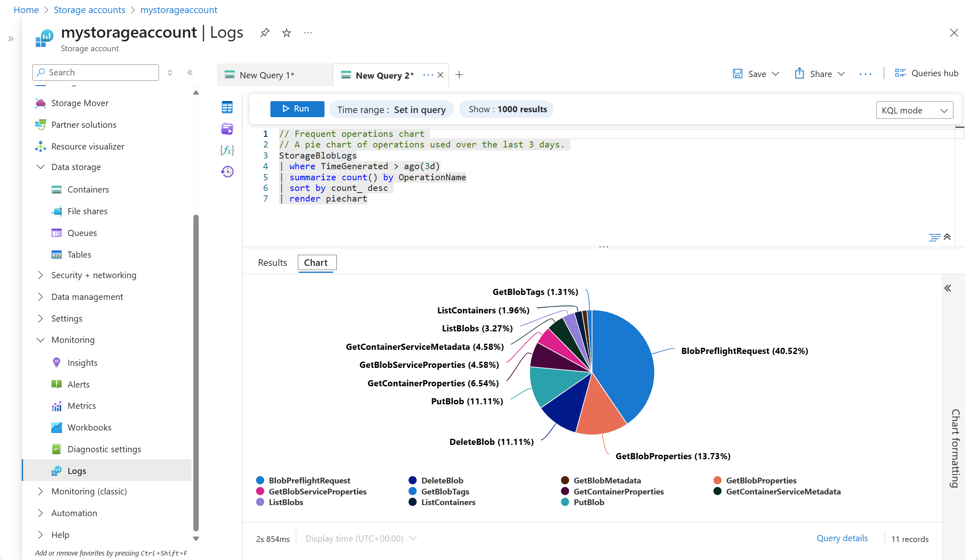Toggle the GetBlobProperties legend entry
The width and height of the screenshot is (978, 560).
pos(755,481)
